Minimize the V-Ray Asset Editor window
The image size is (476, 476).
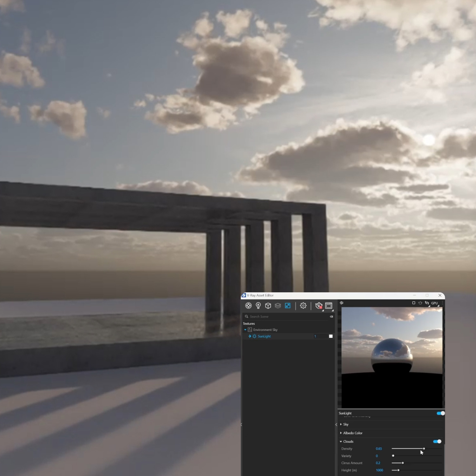(414, 295)
